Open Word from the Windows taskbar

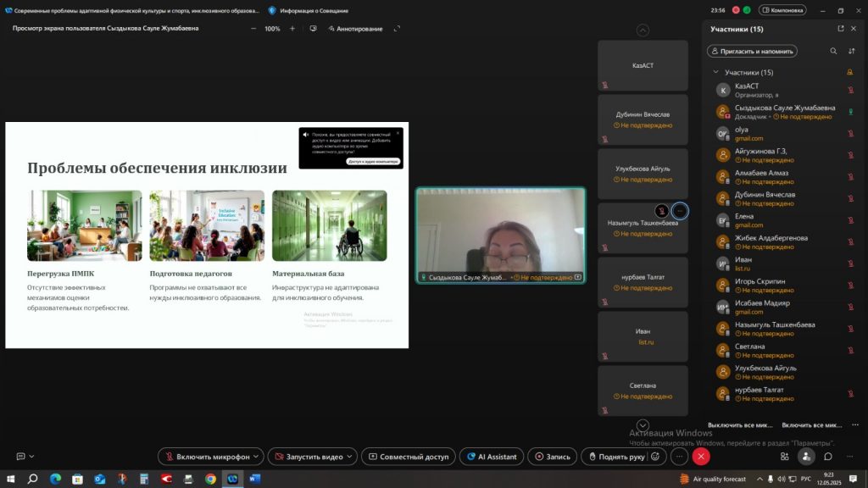254,479
